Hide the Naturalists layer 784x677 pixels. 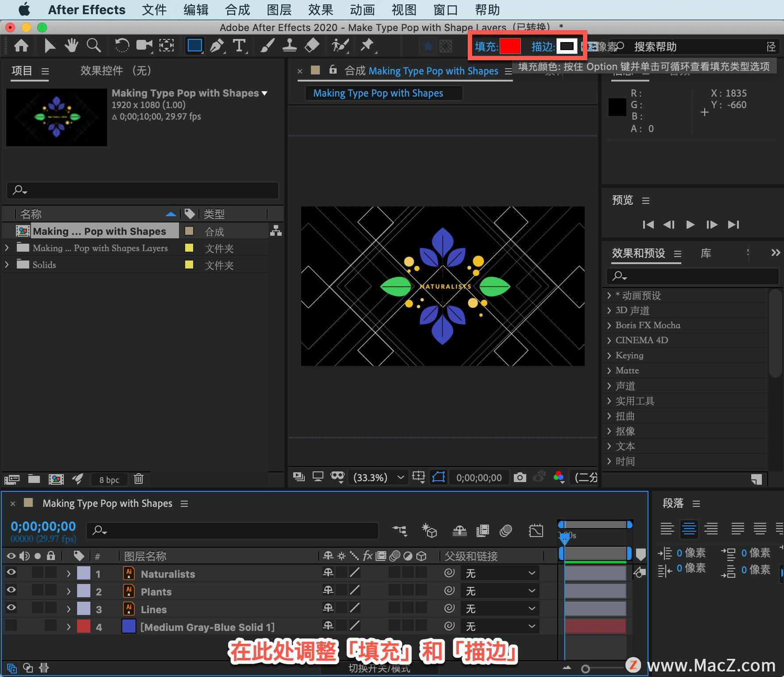tap(11, 572)
